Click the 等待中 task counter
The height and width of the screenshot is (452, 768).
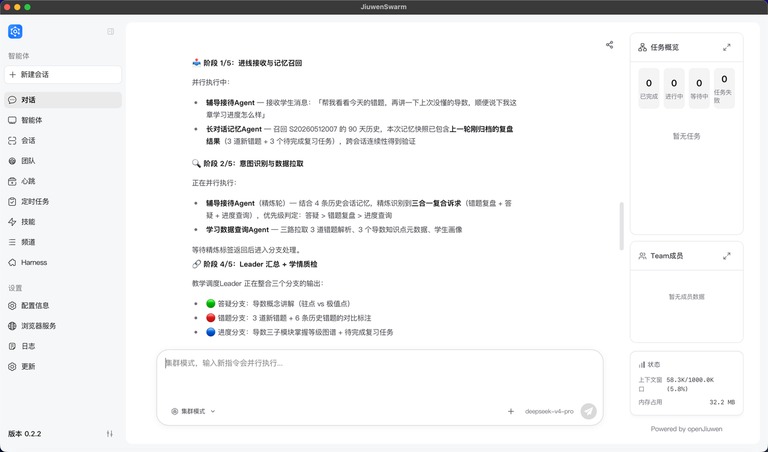pos(699,89)
